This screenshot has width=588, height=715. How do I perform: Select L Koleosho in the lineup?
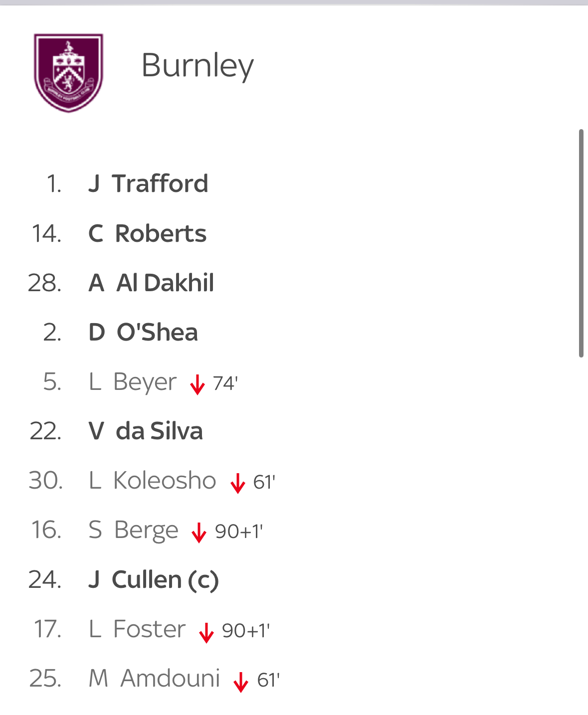[152, 481]
